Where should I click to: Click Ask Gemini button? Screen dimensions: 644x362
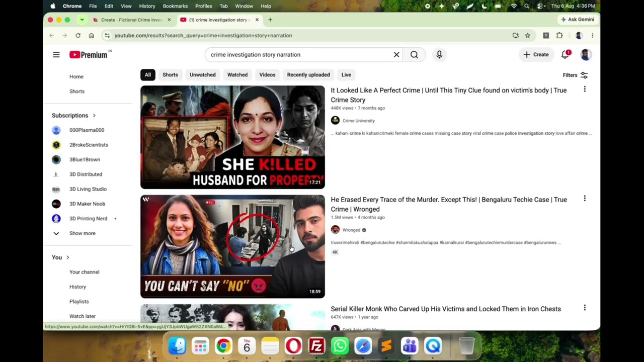[578, 20]
